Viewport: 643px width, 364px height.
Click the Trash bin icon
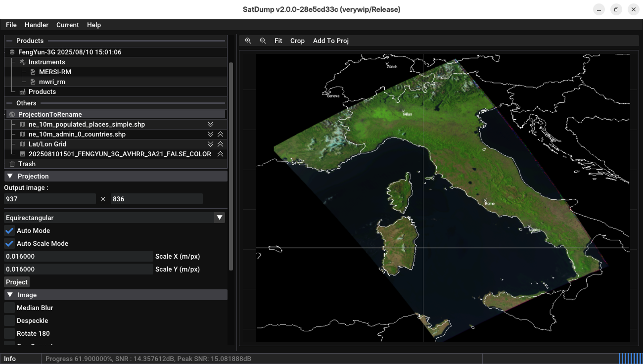coord(12,164)
